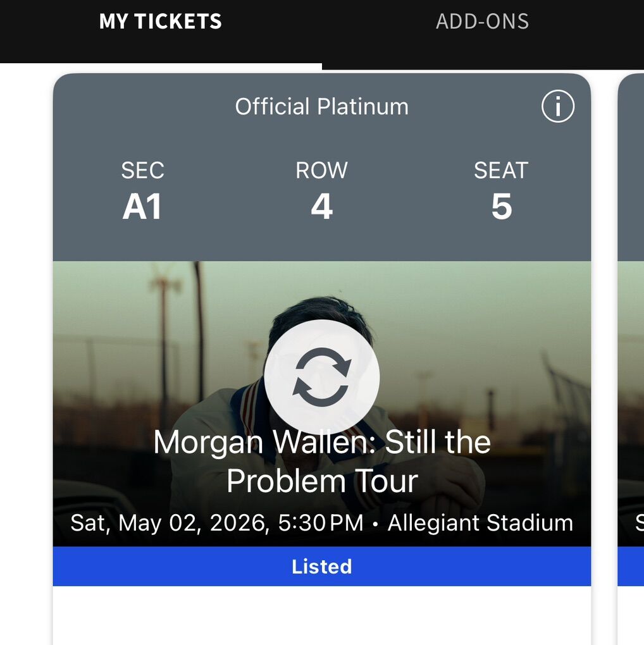Select the Official Platinum label
This screenshot has height=645, width=644.
point(321,107)
